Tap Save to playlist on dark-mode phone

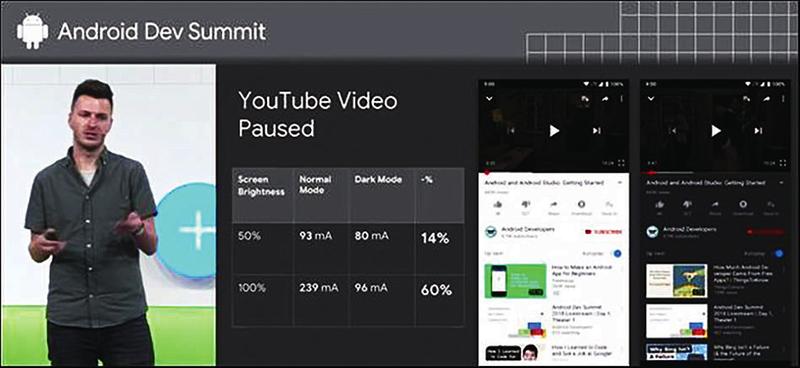click(x=771, y=207)
